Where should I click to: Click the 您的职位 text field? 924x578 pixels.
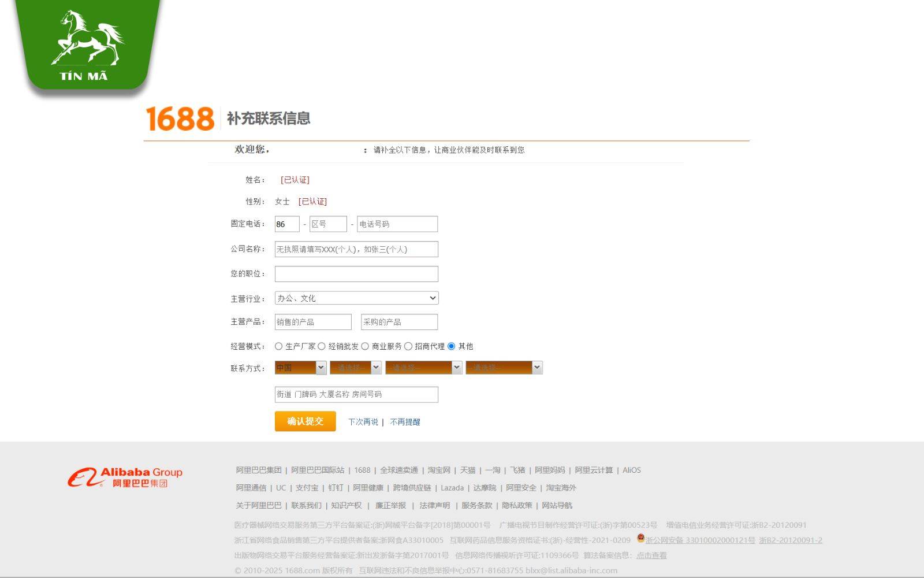pyautogui.click(x=356, y=274)
